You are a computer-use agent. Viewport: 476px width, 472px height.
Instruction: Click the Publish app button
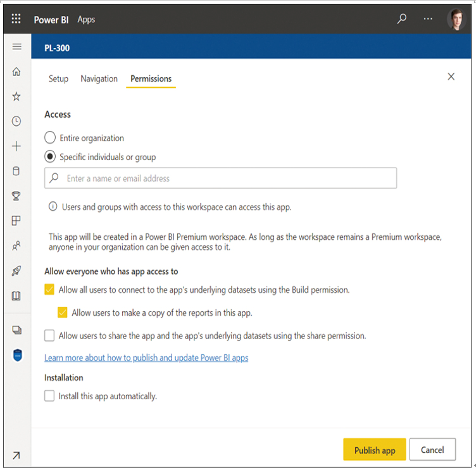pyautogui.click(x=375, y=449)
